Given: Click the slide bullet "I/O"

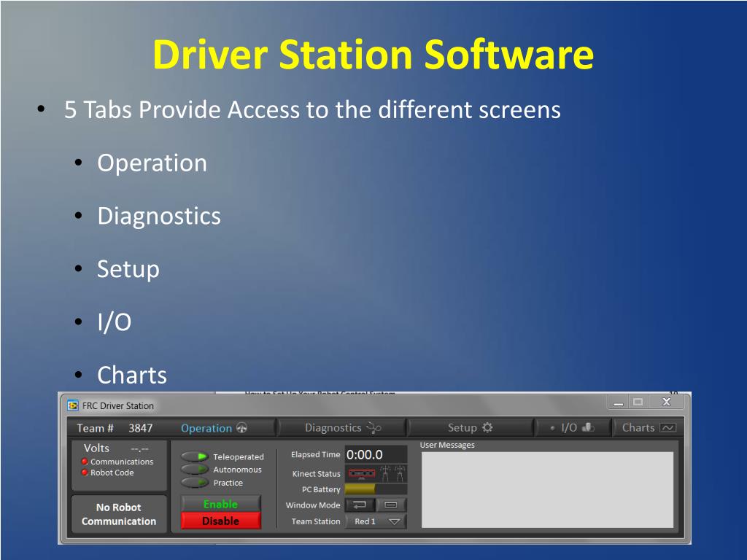Looking at the screenshot, I should click(x=115, y=322).
